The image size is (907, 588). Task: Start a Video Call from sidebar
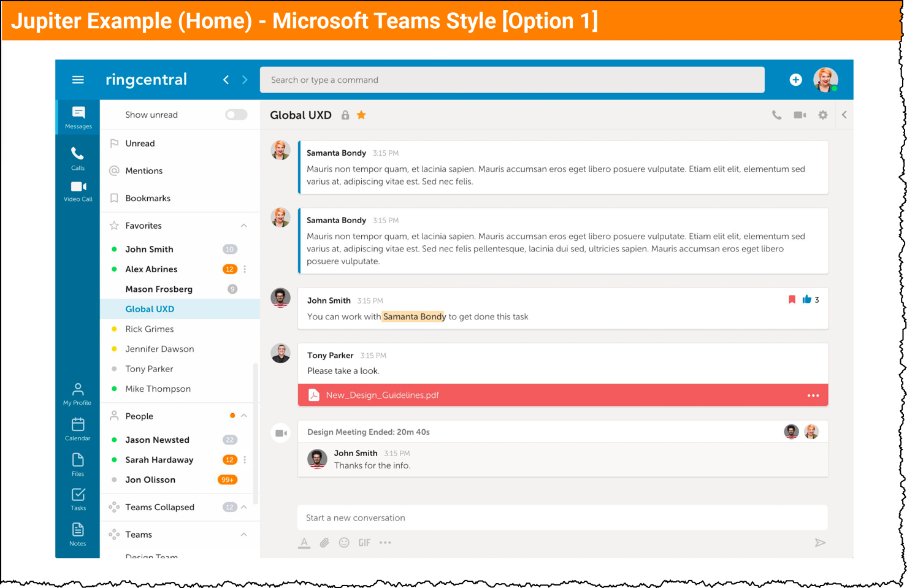(78, 191)
